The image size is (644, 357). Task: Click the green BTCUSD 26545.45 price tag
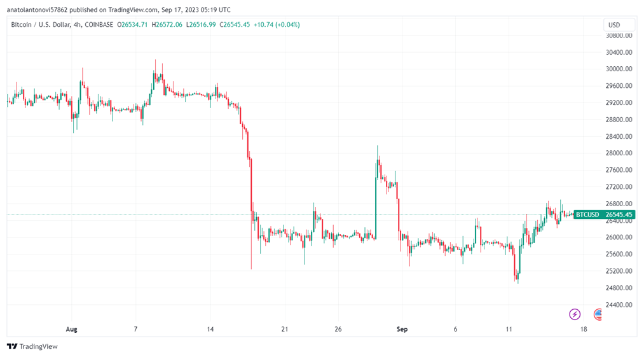[x=604, y=214]
